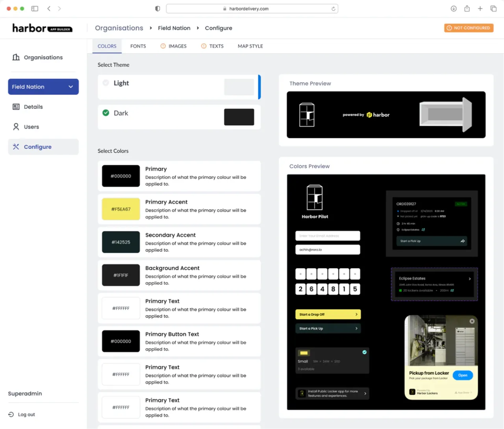Click chevron on Install Public Locker banner
Viewport: 504px width, 429px height.
(x=365, y=393)
